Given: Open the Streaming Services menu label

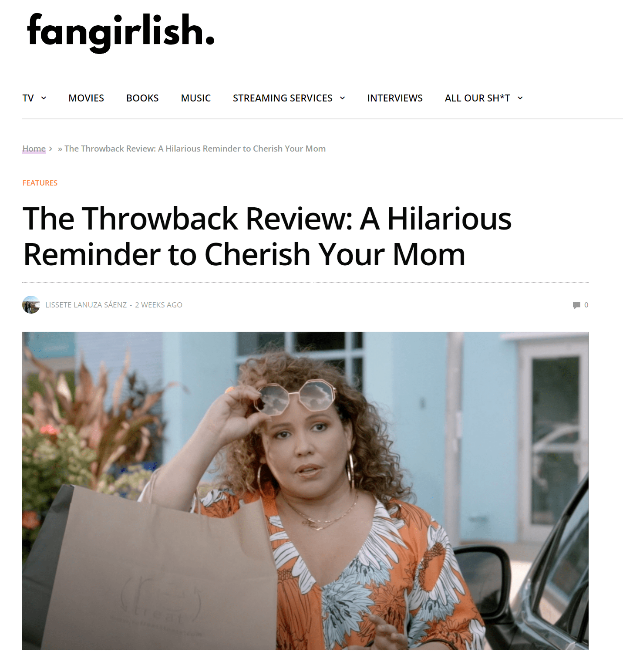Looking at the screenshot, I should click(283, 98).
